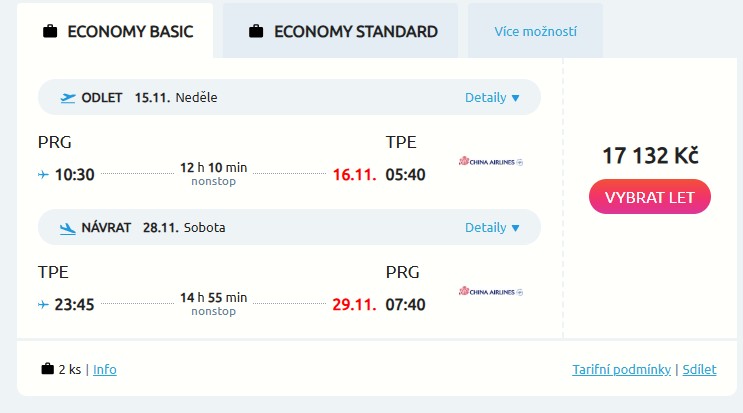Open the baggage Info link
This screenshot has width=743, height=413.
point(105,369)
